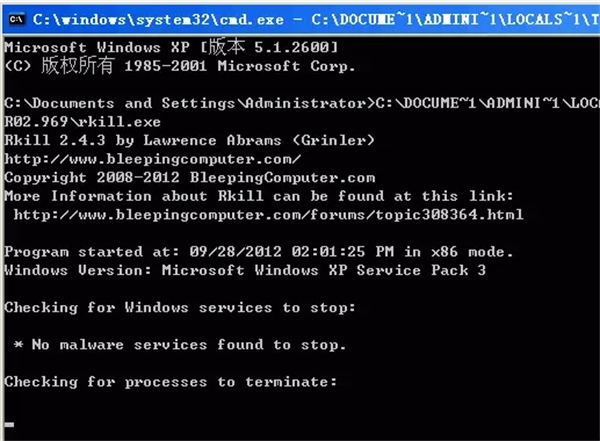Viewport: 600px width, 441px height.
Task: Open the forums topic308364.html URL
Action: 268,214
